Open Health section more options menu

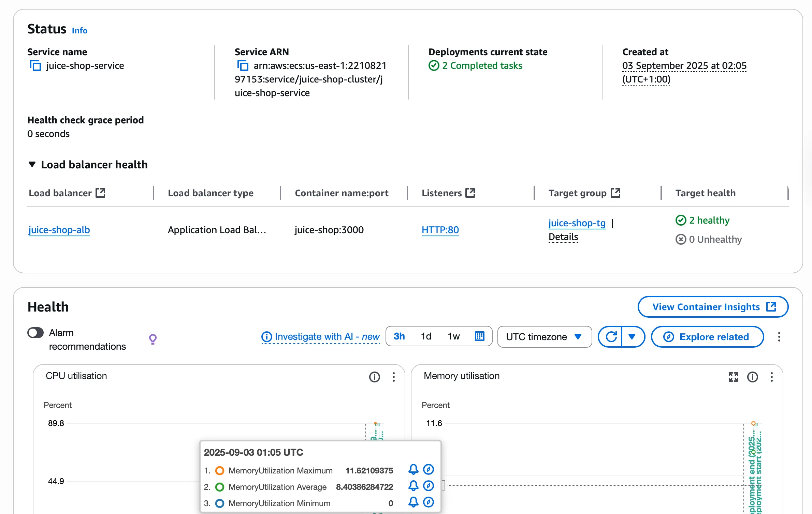779,337
